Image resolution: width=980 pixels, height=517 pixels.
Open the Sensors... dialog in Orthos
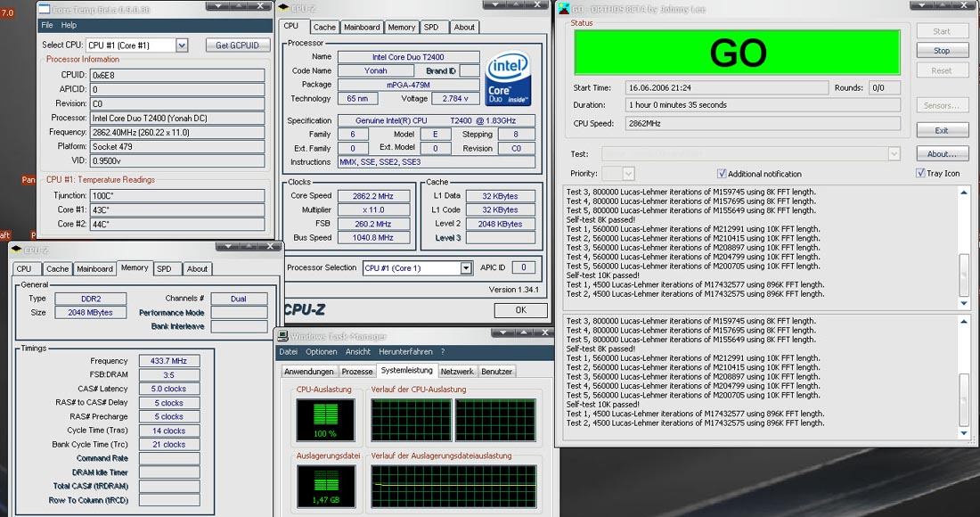point(942,106)
